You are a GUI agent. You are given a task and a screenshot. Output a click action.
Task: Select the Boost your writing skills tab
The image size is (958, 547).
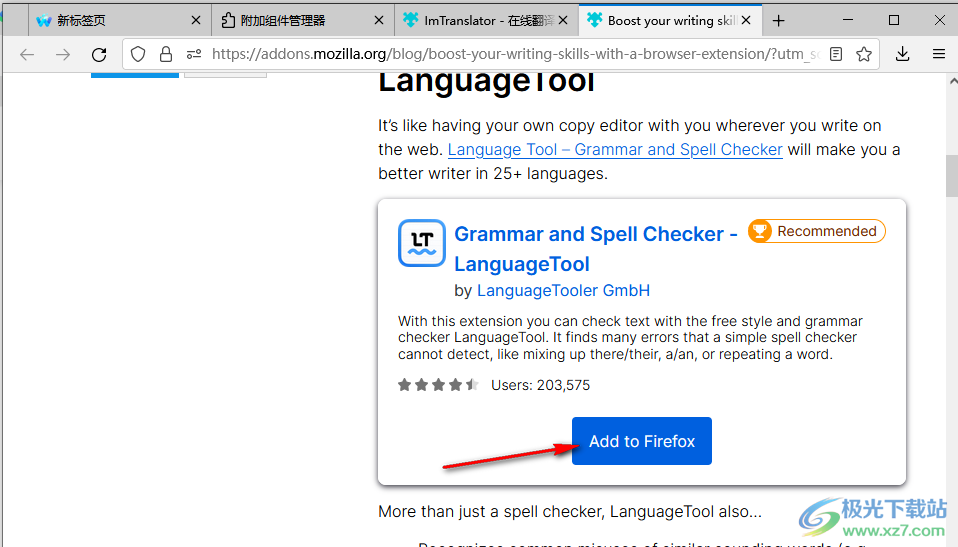pos(670,20)
